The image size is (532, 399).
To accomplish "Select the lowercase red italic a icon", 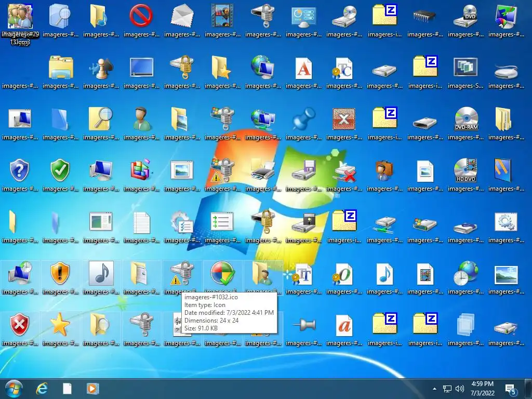I will pos(344,325).
